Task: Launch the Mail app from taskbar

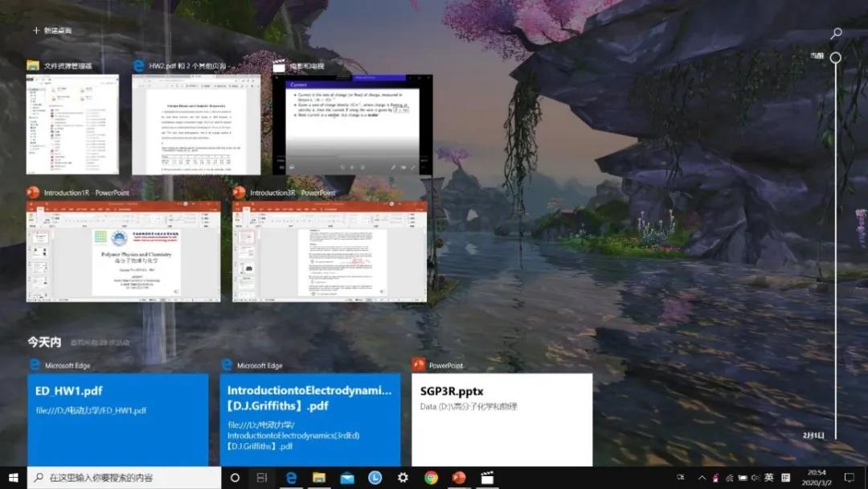Action: click(347, 478)
